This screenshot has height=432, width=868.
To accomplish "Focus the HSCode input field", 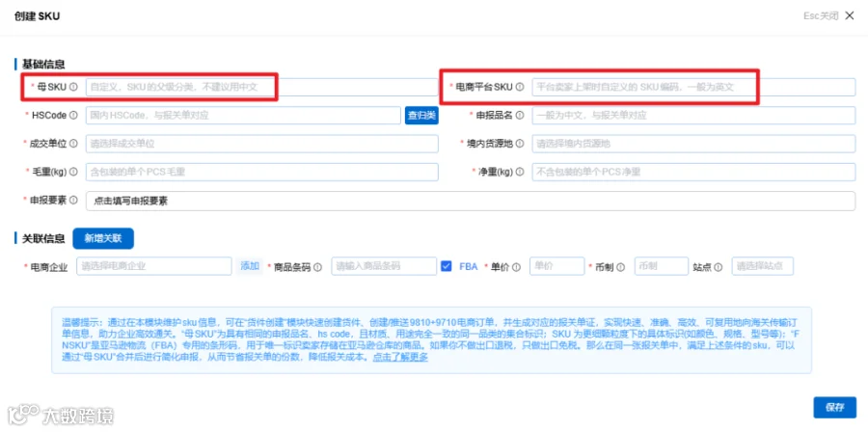I will [x=243, y=116].
